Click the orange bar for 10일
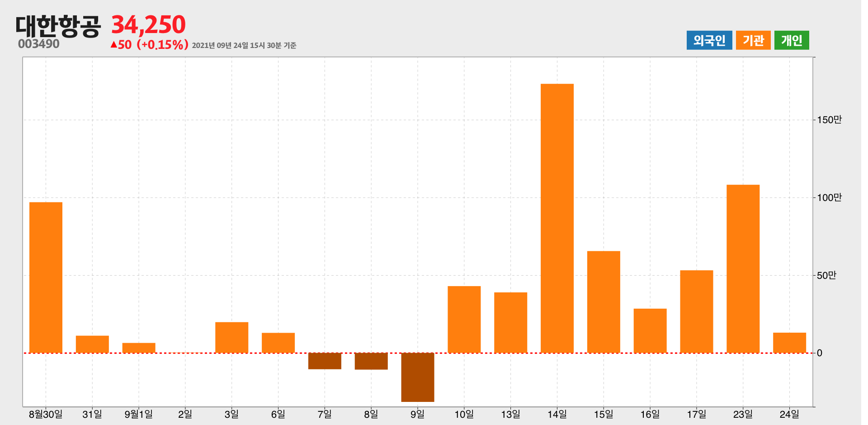868x425 pixels. click(464, 320)
